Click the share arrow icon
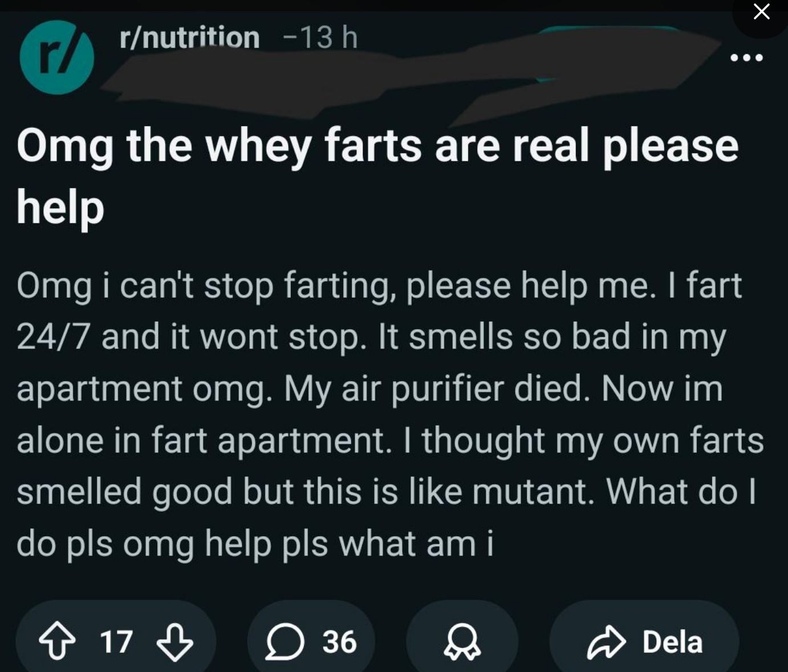 (606, 642)
